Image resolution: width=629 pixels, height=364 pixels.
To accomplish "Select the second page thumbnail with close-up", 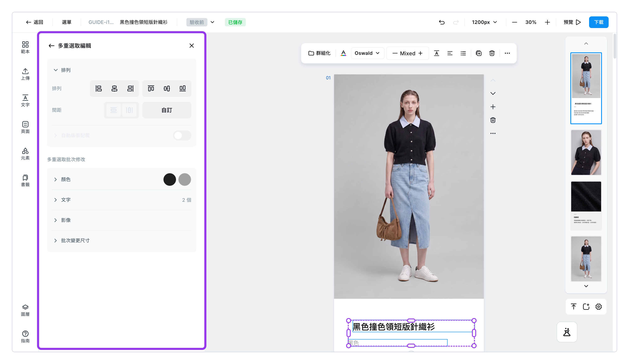I will point(586,152).
